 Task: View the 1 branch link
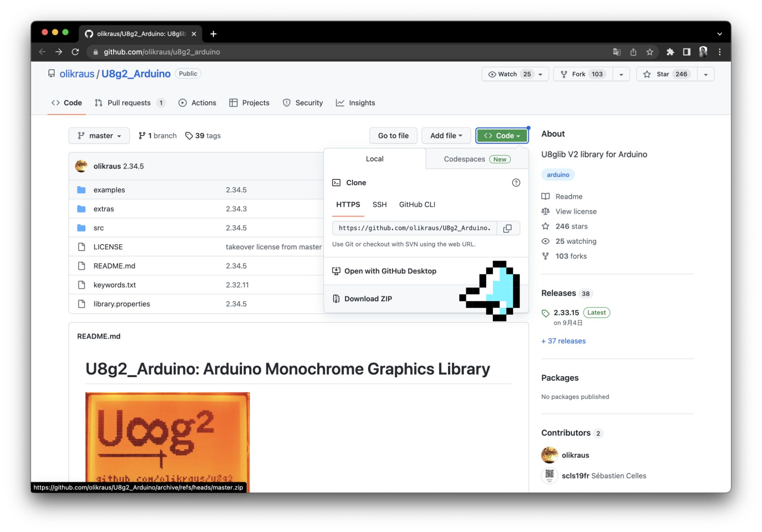click(x=157, y=136)
